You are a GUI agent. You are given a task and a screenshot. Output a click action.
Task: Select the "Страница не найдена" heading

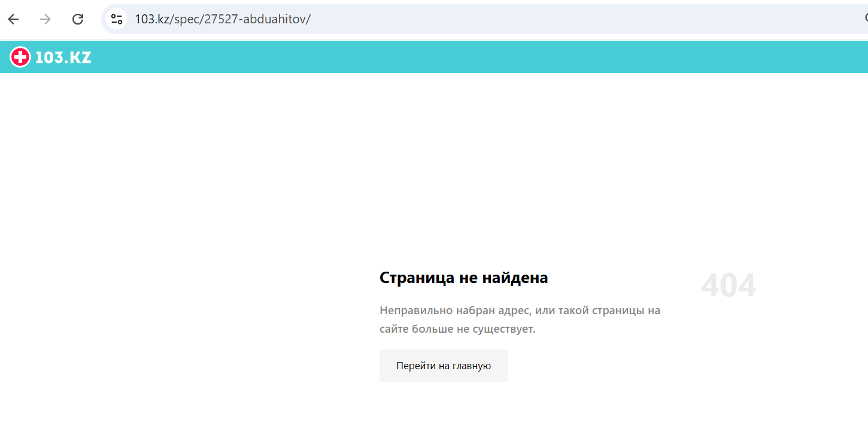464,278
